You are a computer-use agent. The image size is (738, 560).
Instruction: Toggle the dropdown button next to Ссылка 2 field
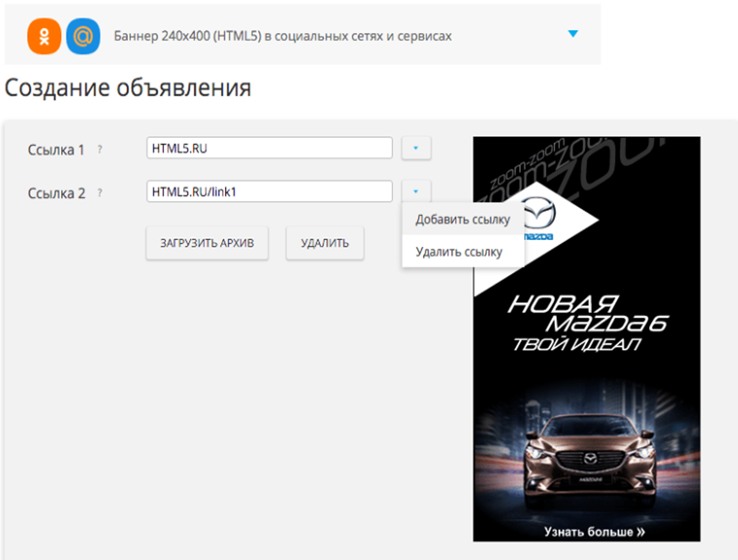(x=416, y=191)
